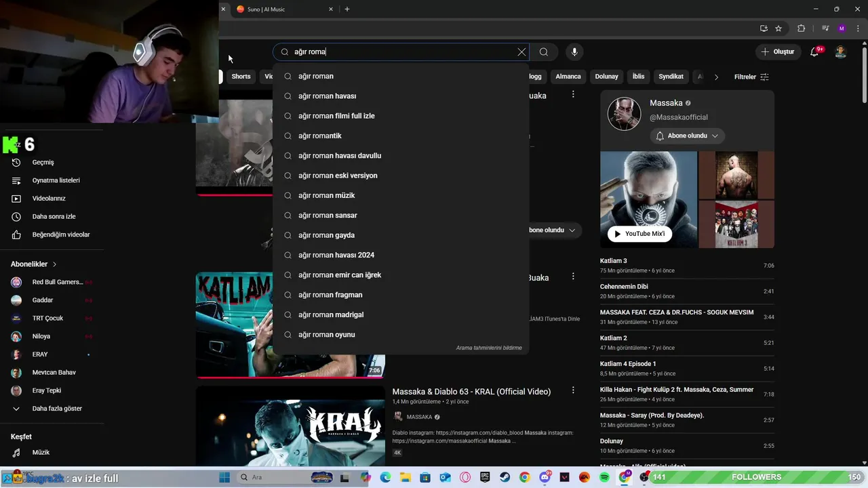The height and width of the screenshot is (488, 868).
Task: Choose suggestion 'ağır roman havası'
Action: [401, 96]
